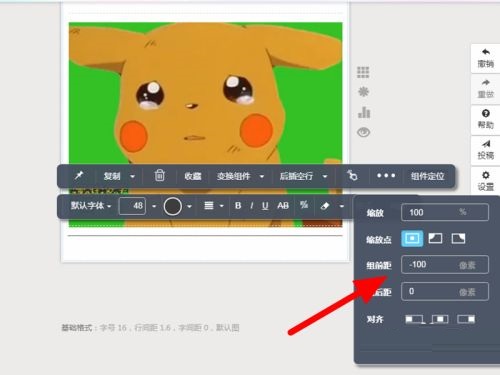Click the font size field showing 48
Screen dimensions: 500x375
132,206
